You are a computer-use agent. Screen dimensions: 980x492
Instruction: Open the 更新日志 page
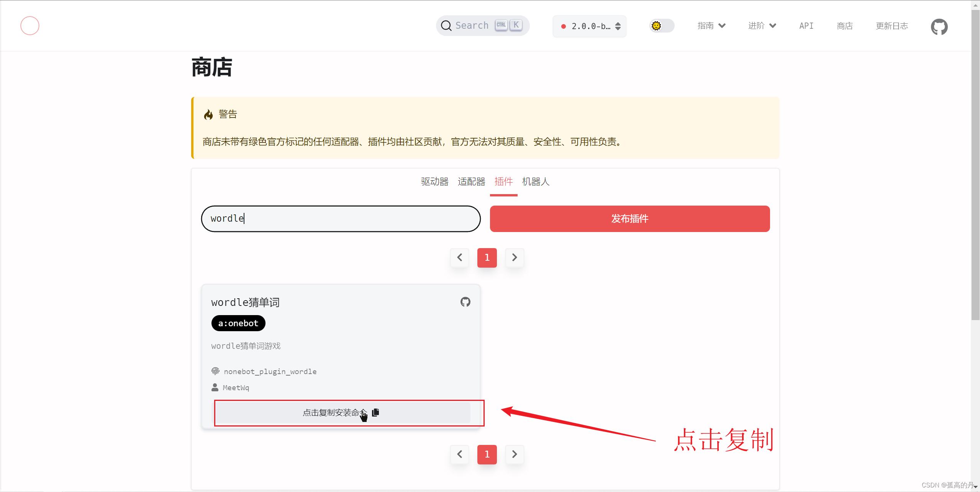pyautogui.click(x=892, y=26)
